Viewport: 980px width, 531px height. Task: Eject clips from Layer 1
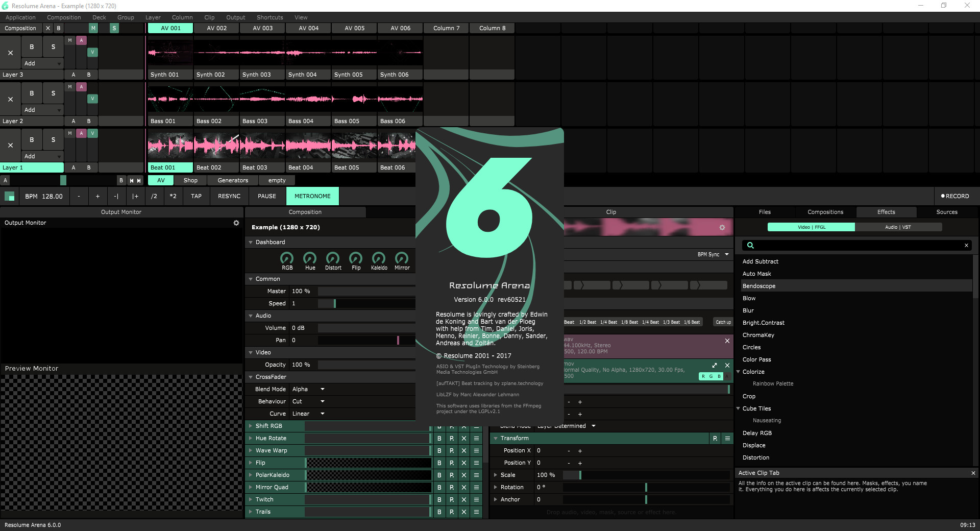point(10,146)
